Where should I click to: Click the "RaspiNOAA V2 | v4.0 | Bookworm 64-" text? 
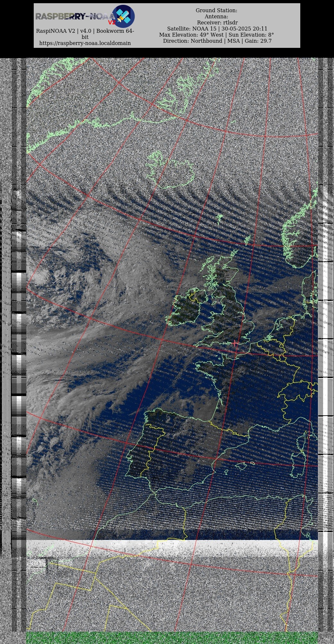[85, 31]
